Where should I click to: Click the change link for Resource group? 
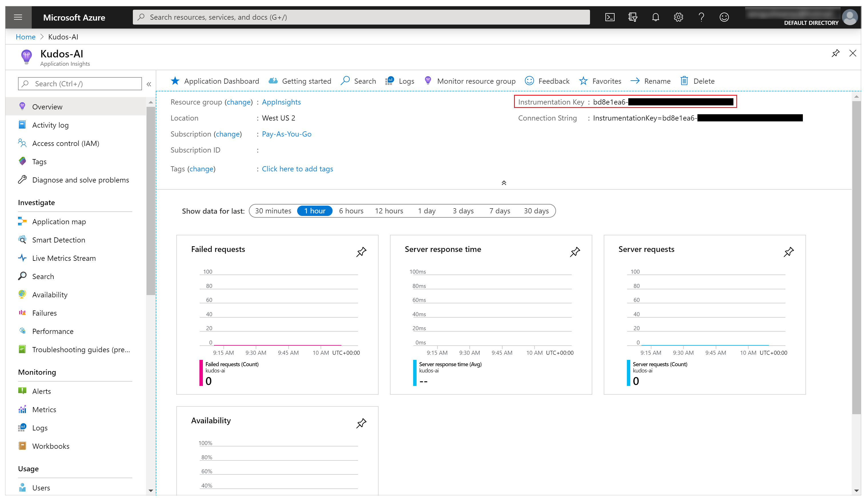click(237, 102)
